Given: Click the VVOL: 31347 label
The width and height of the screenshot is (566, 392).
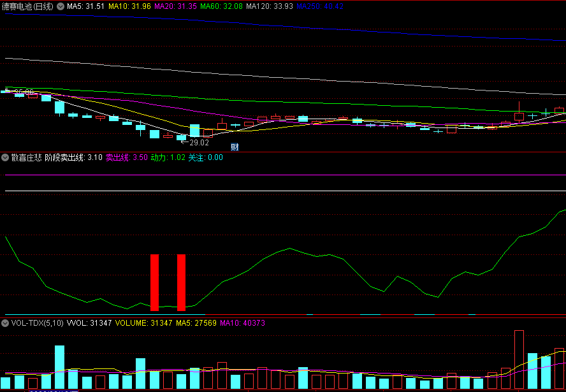Looking at the screenshot, I should pos(89,323).
